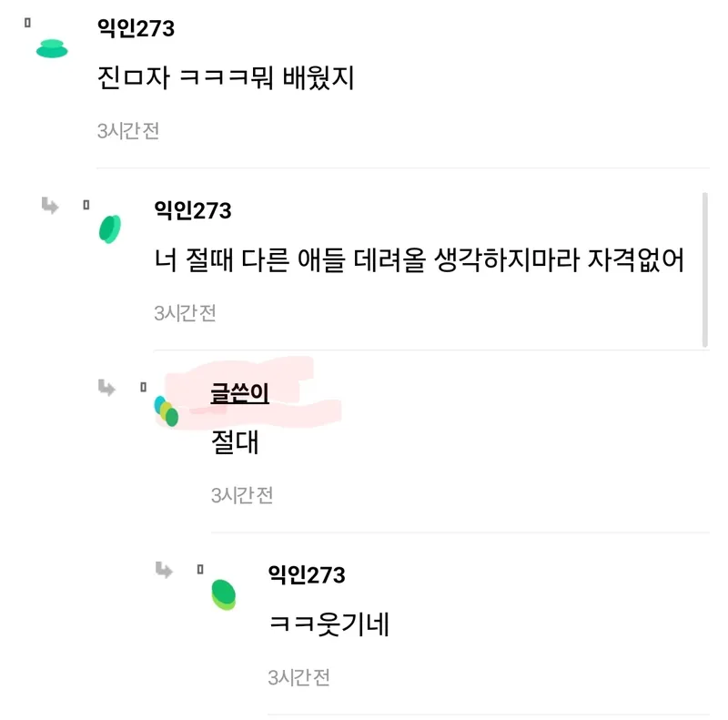The width and height of the screenshot is (728, 720).
Task: Open 익인273 username above 자격없어 reply
Action: coord(193,210)
